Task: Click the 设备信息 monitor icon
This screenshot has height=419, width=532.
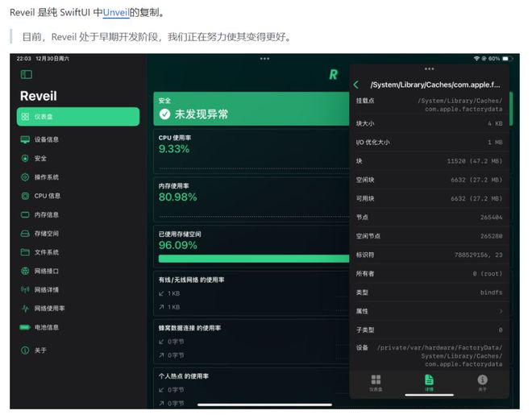Action: [x=25, y=139]
